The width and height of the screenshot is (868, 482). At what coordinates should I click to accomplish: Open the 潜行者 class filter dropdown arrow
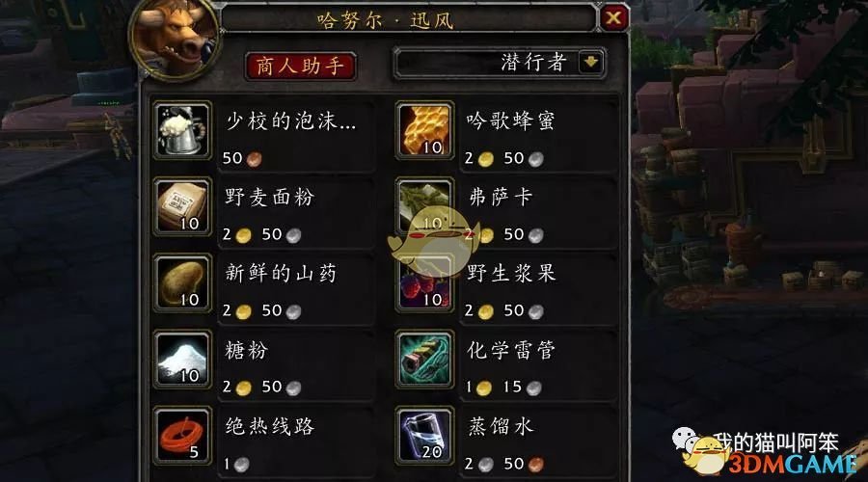(x=590, y=62)
